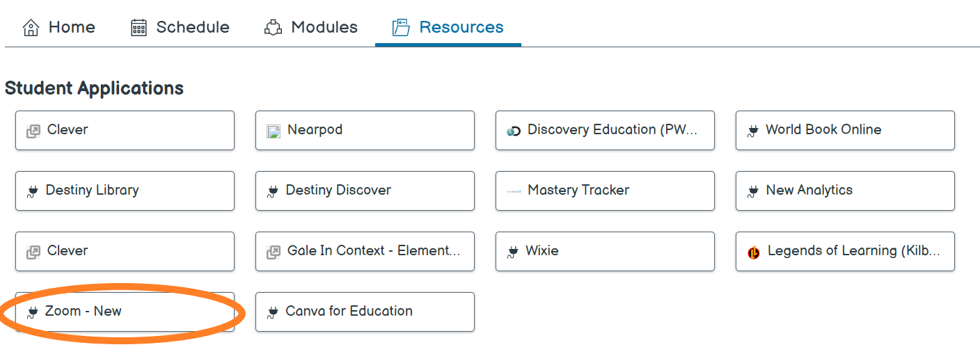Open Mastery Tracker app
Image resolution: width=980 pixels, height=354 pixels.
[x=604, y=191]
